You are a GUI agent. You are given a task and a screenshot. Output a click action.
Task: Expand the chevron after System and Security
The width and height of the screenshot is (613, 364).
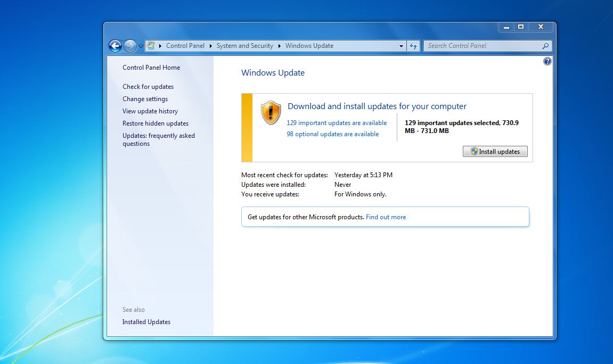[x=279, y=46]
